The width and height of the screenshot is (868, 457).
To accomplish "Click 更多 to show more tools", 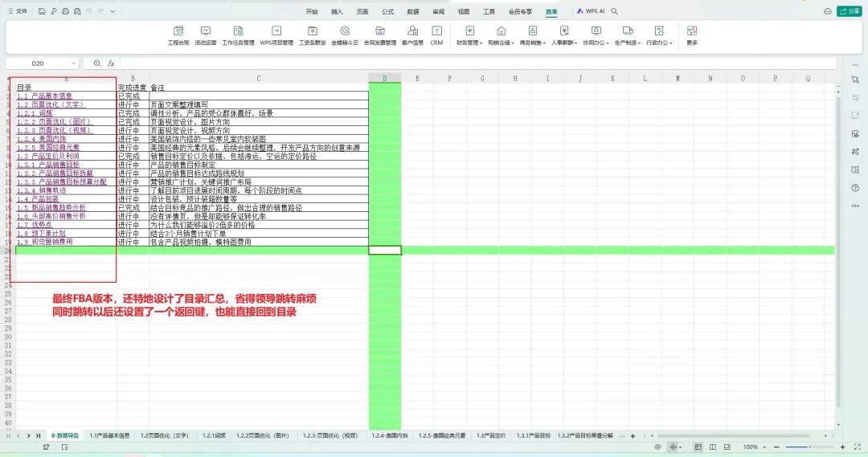I will [692, 35].
